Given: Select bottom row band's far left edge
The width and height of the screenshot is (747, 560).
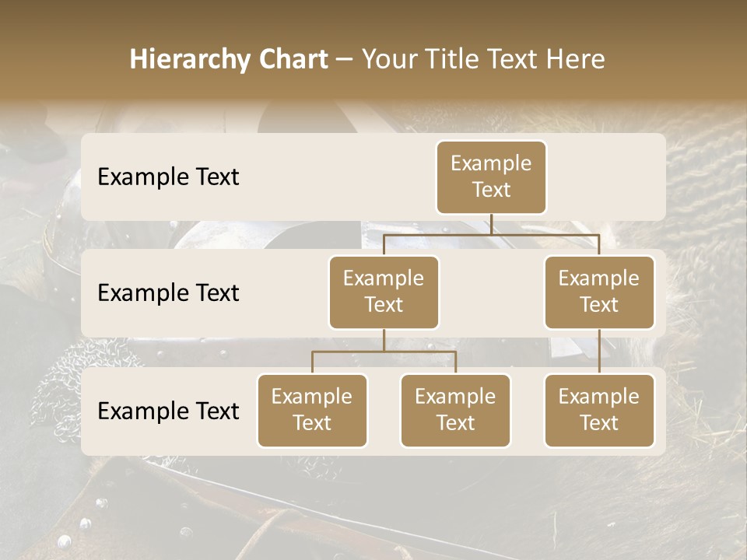Looking at the screenshot, I should tap(88, 411).
